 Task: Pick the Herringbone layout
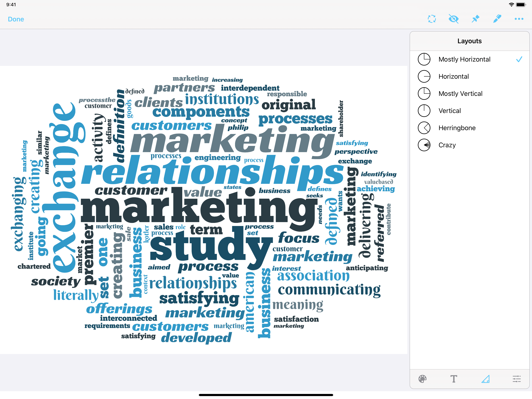tap(469, 128)
